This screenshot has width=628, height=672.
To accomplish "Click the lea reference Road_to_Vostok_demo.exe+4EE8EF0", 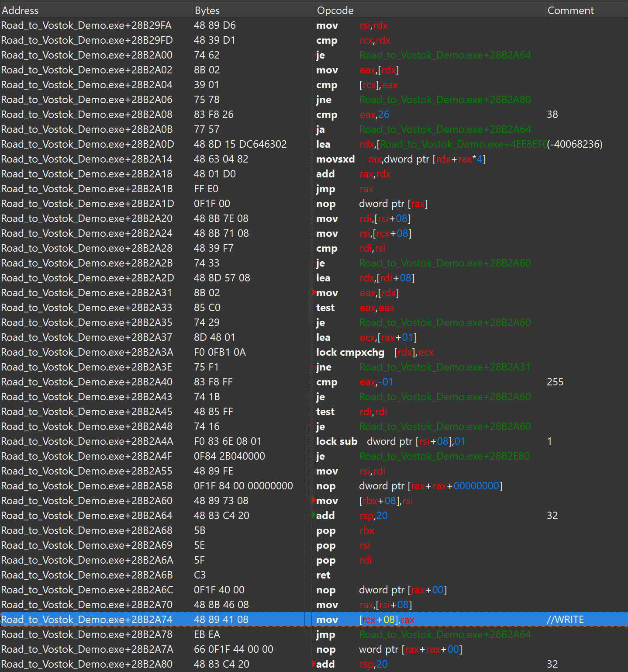I will pos(461,144).
